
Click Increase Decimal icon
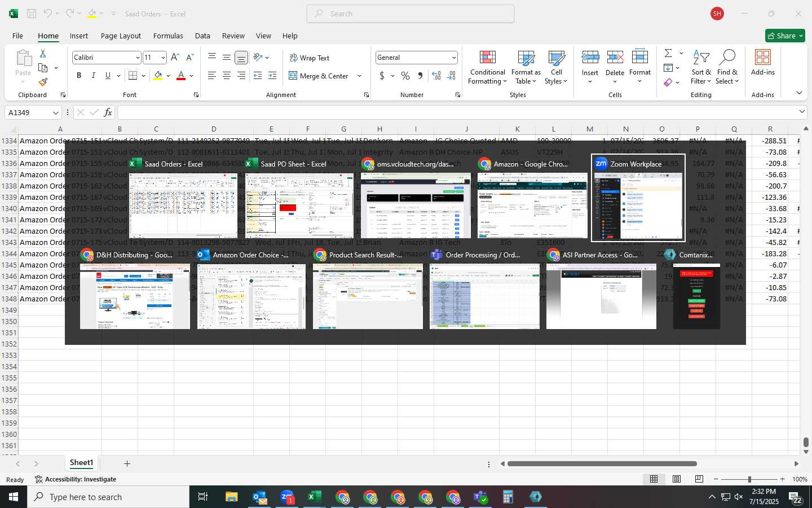tap(436, 76)
